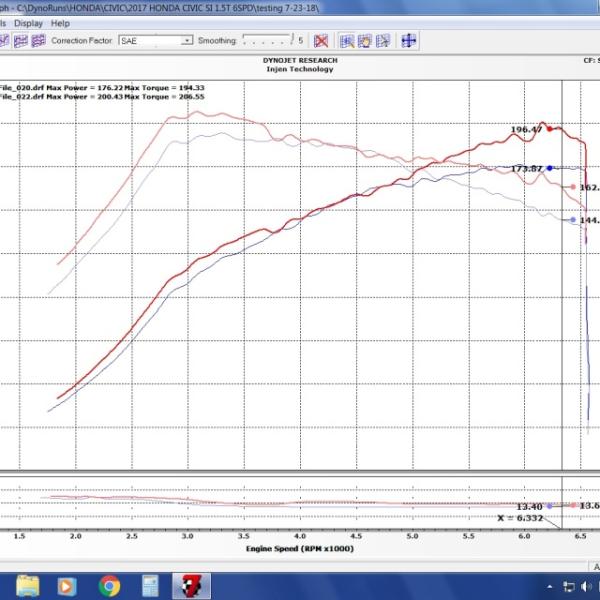Open the Display menu
This screenshot has height=600, width=600.
28,23
